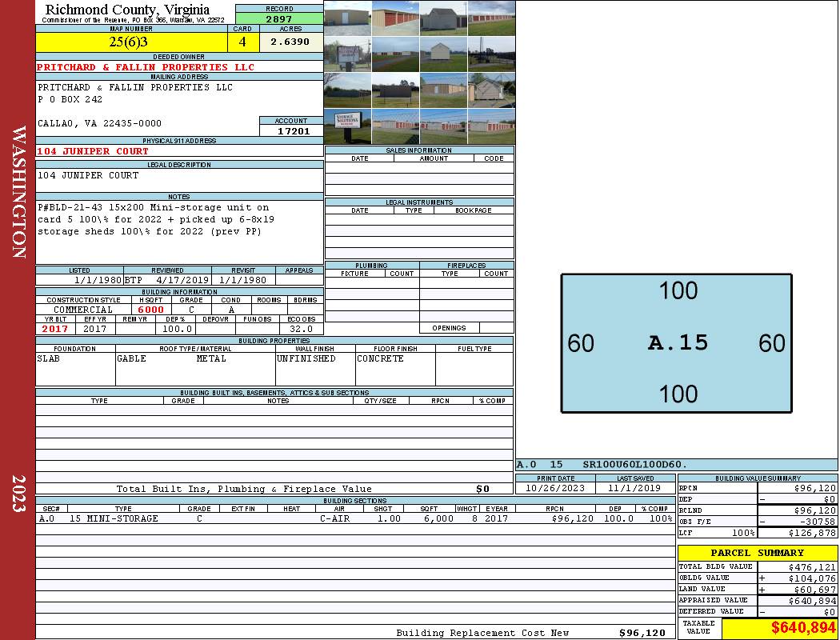Open the Storage Solutions sign photo thumbnail

[347, 126]
